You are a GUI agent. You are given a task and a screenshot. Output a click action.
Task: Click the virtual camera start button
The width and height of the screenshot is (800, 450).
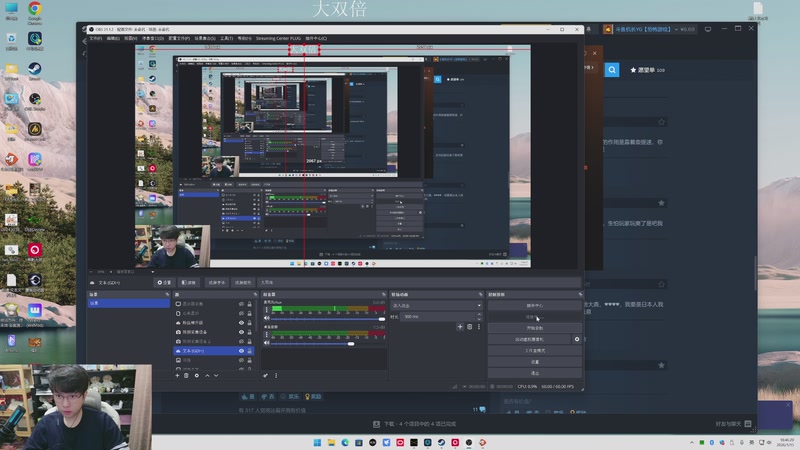click(529, 339)
